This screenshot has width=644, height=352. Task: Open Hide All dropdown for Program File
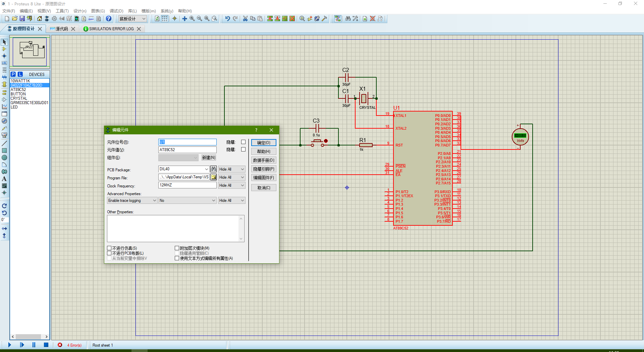(232, 177)
